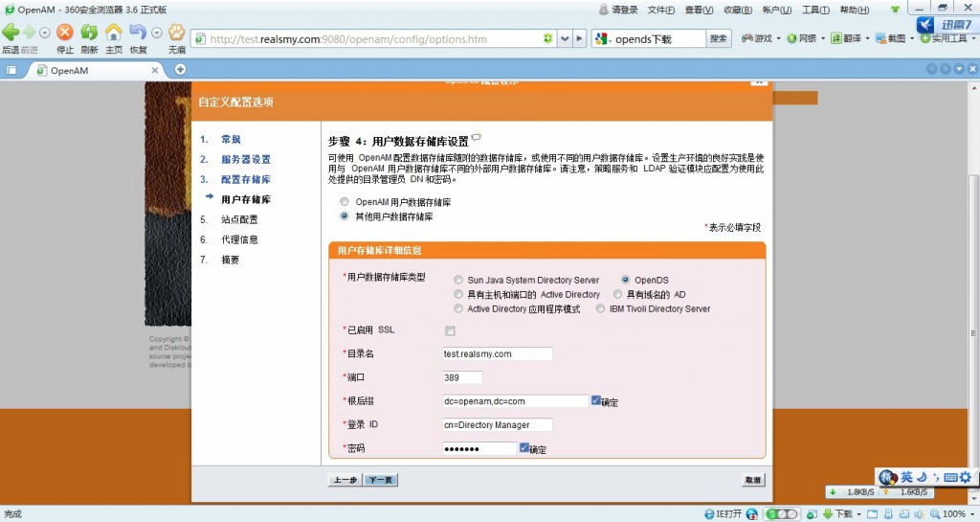Open 收藏(B) menu

pyautogui.click(x=738, y=10)
